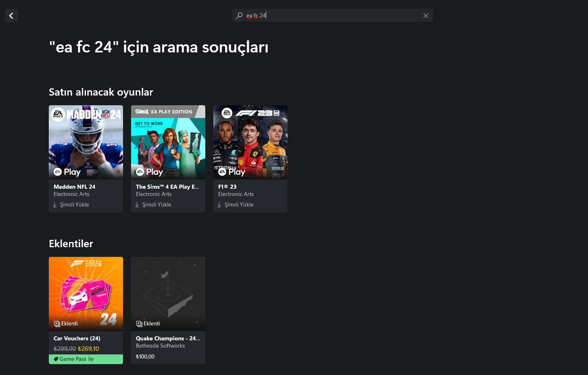Click the Madden NFL 24 title

point(75,187)
